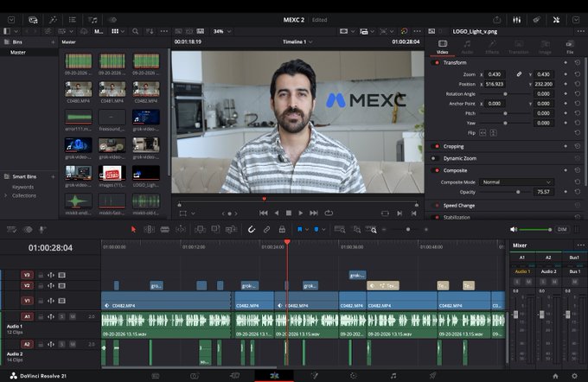Toggle loop playback

(329, 213)
